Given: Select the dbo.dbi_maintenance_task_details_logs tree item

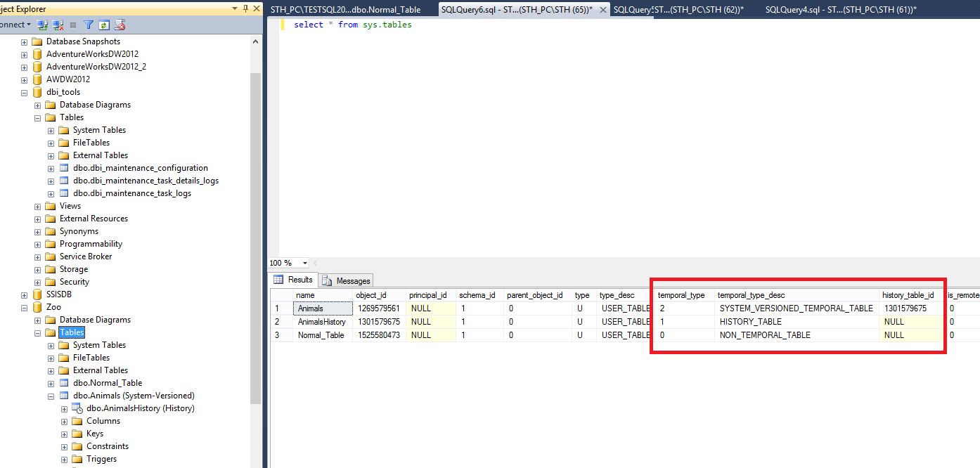Looking at the screenshot, I should (146, 181).
